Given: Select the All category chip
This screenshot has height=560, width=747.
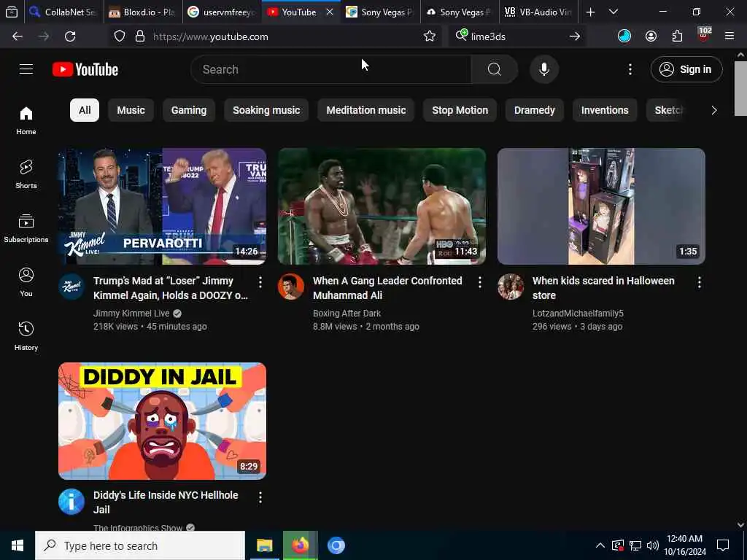Looking at the screenshot, I should pos(85,111).
